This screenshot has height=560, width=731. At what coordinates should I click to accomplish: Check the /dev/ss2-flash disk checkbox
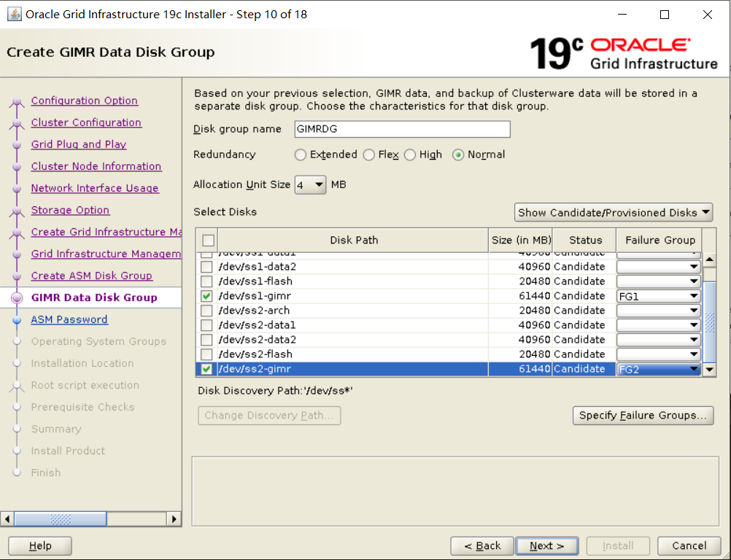pos(206,354)
